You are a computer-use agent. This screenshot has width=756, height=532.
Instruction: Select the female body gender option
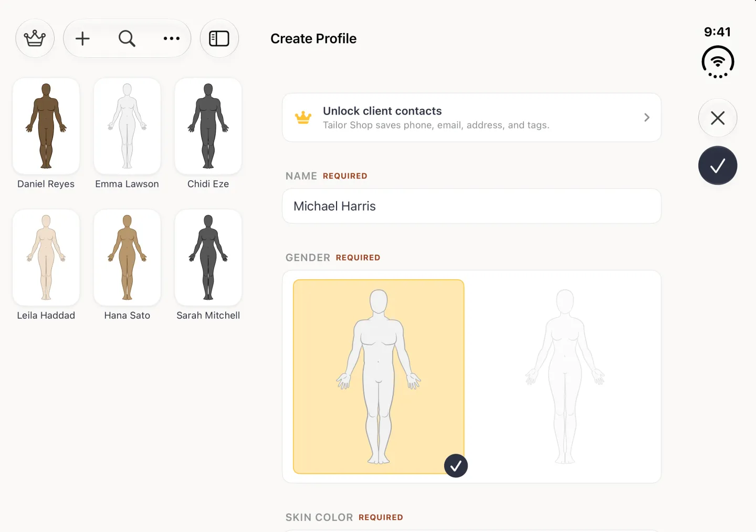pos(565,377)
